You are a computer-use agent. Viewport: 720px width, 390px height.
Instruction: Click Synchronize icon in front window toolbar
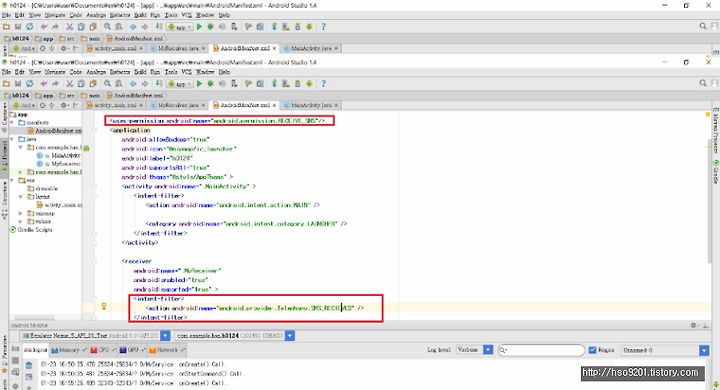coord(29,84)
